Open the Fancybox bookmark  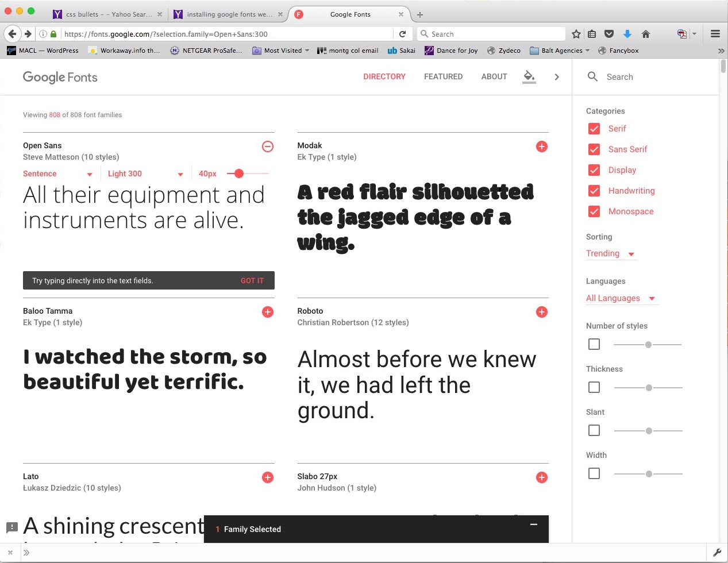point(618,51)
